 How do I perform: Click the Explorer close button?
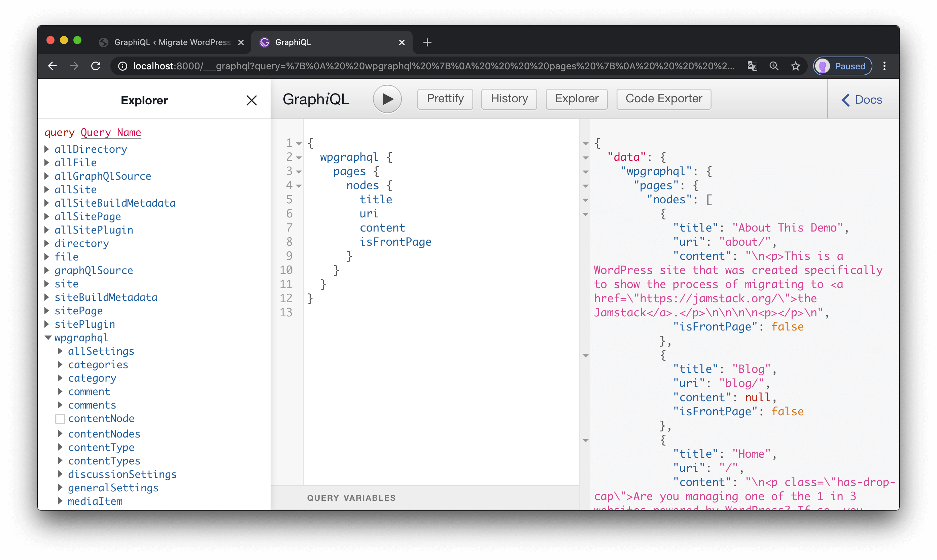(251, 101)
